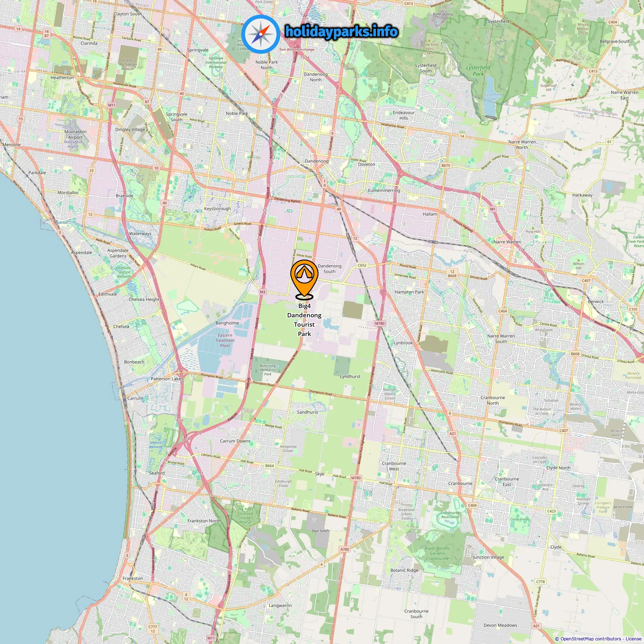The image size is (644, 644).
Task: Open the holidayparks.info site title
Action: (341, 32)
